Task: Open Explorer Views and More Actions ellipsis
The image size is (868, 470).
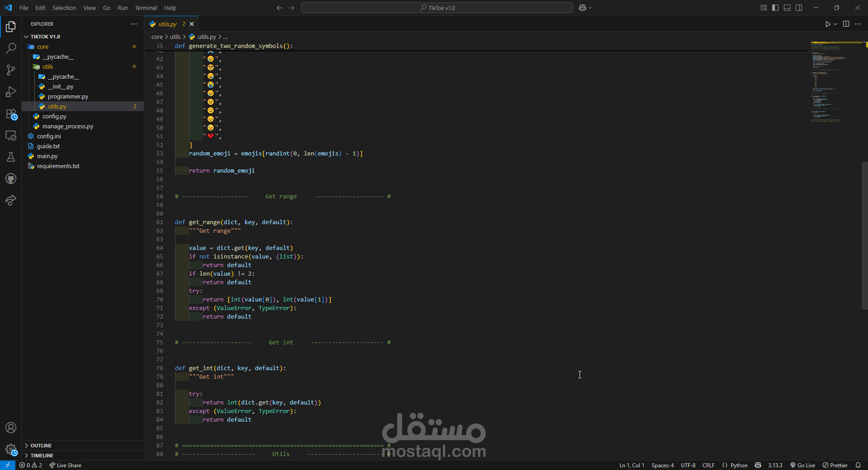Action: 134,24
